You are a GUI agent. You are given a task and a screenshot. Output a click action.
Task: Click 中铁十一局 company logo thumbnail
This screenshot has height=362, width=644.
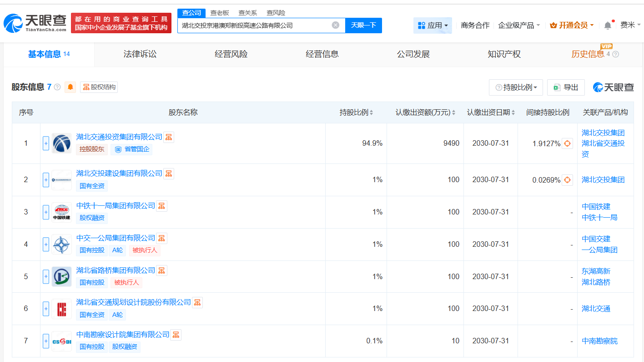tap(61, 212)
